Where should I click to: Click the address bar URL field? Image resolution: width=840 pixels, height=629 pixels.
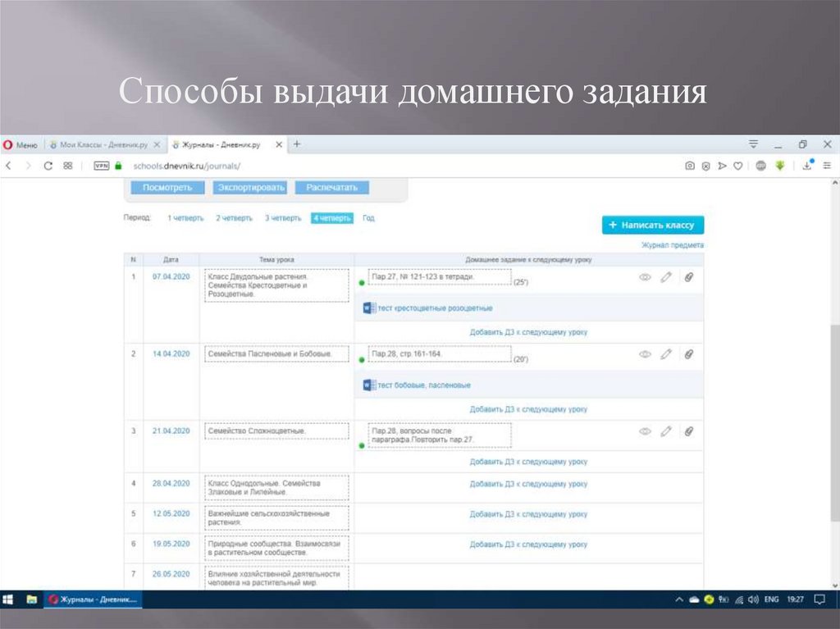(186, 166)
